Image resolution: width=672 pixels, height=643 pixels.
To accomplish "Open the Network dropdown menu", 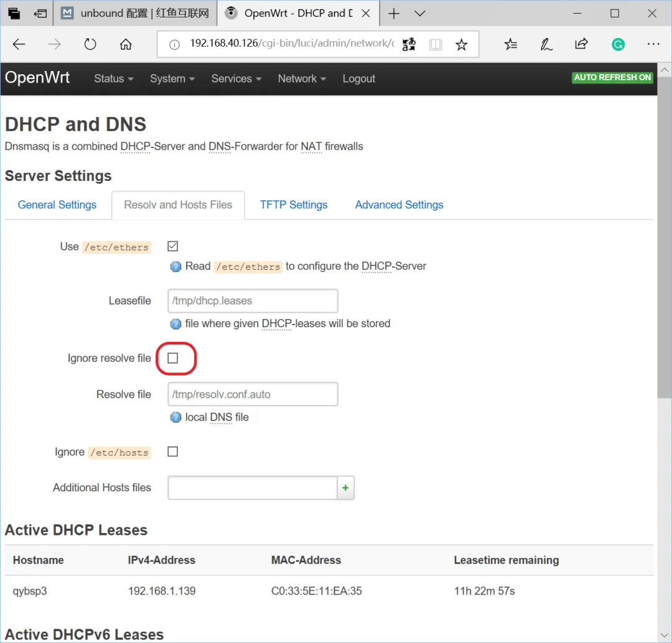I will [x=301, y=79].
